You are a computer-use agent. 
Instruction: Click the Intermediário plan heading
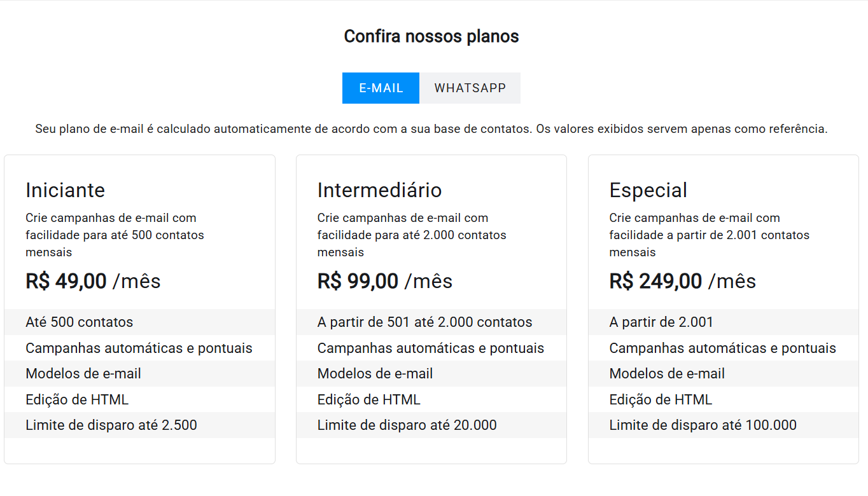click(379, 190)
